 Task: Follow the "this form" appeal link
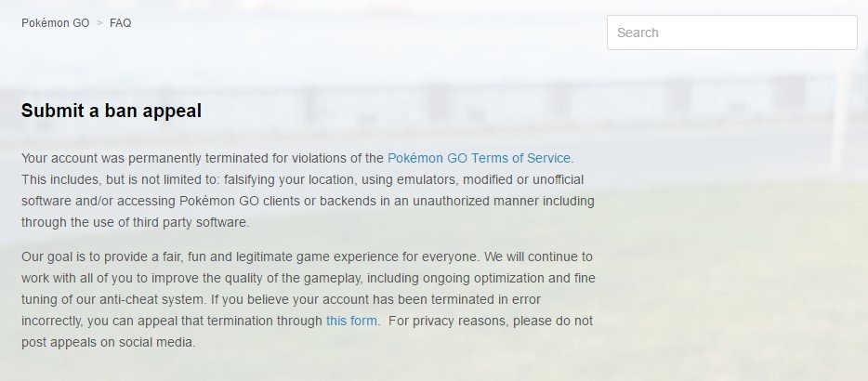tap(351, 322)
